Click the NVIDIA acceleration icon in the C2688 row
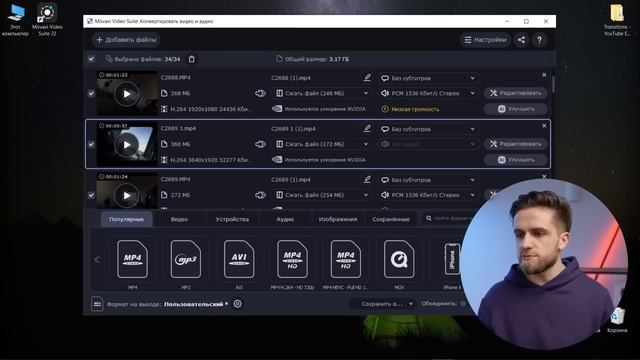This screenshot has width=640, height=360. pos(277,109)
